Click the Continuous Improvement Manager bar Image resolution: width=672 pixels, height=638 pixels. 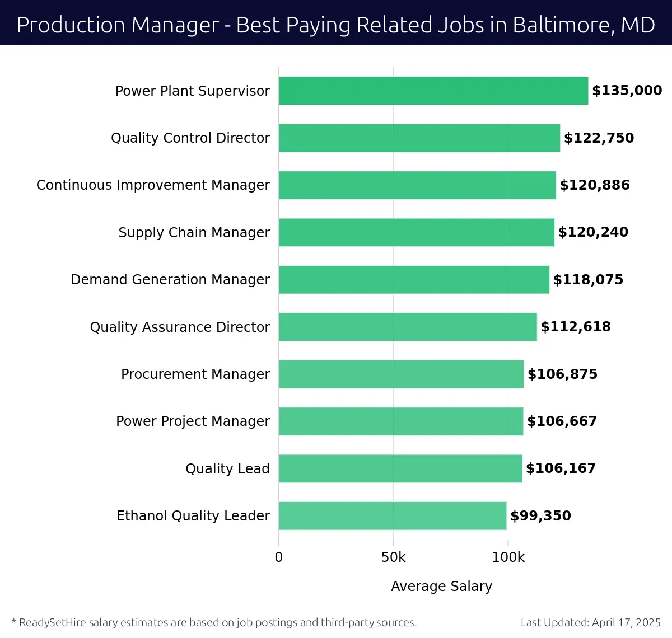417,185
